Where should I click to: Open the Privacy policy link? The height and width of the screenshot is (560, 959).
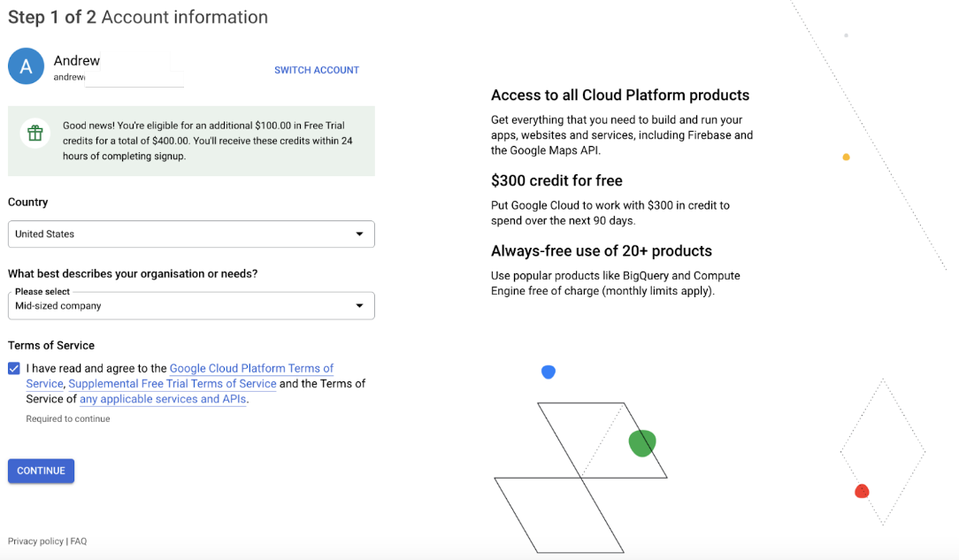click(35, 541)
